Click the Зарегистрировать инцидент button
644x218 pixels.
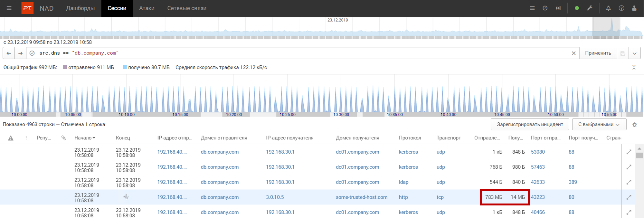(530, 124)
